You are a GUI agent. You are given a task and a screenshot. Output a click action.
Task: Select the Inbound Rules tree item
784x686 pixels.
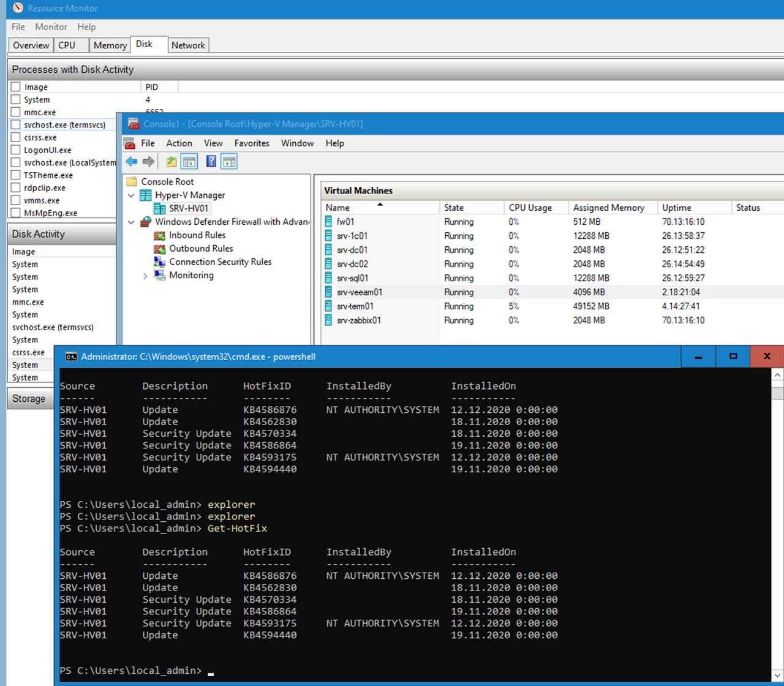pos(197,235)
